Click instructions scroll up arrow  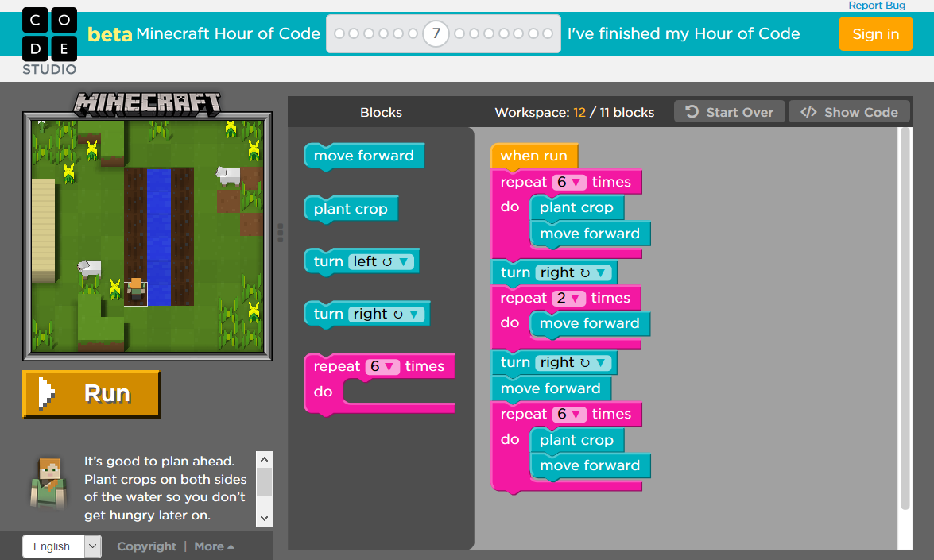265,459
